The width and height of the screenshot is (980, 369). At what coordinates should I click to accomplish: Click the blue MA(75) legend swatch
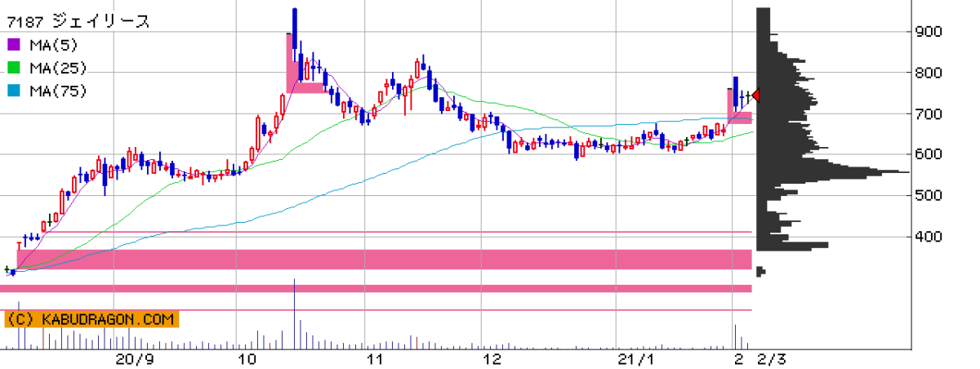point(12,91)
